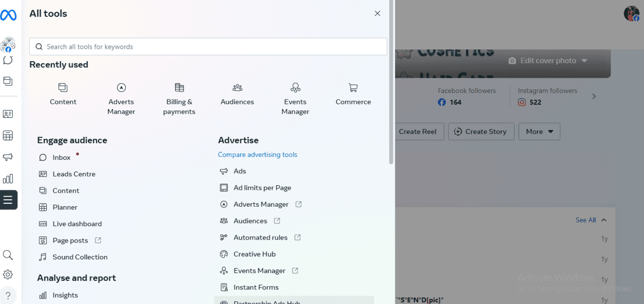Viewport: 644px width, 304px height.
Task: Open the Insights bar chart icon in left sidebar
Action: coord(8,178)
